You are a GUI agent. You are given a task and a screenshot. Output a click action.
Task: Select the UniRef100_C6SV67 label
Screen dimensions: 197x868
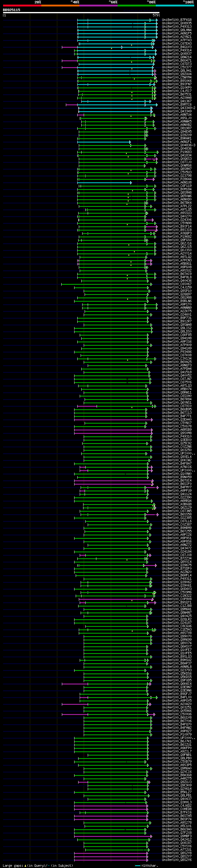click(177, 284)
